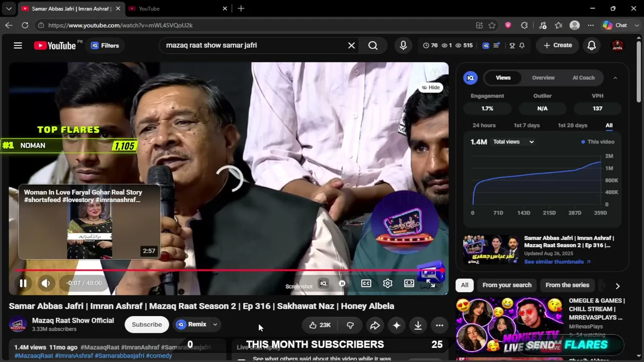
Task: Click the vidIQ Remix button
Action: pos(192,324)
